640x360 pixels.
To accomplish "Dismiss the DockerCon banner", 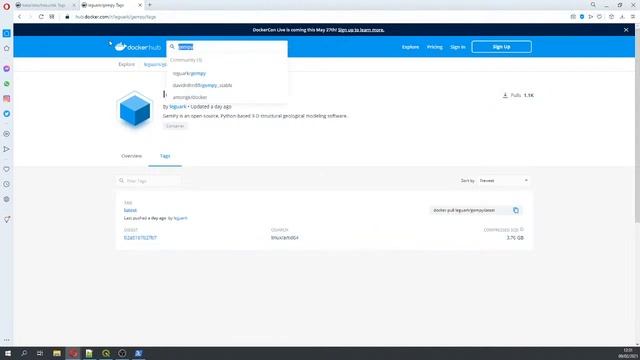I will [x=626, y=30].
